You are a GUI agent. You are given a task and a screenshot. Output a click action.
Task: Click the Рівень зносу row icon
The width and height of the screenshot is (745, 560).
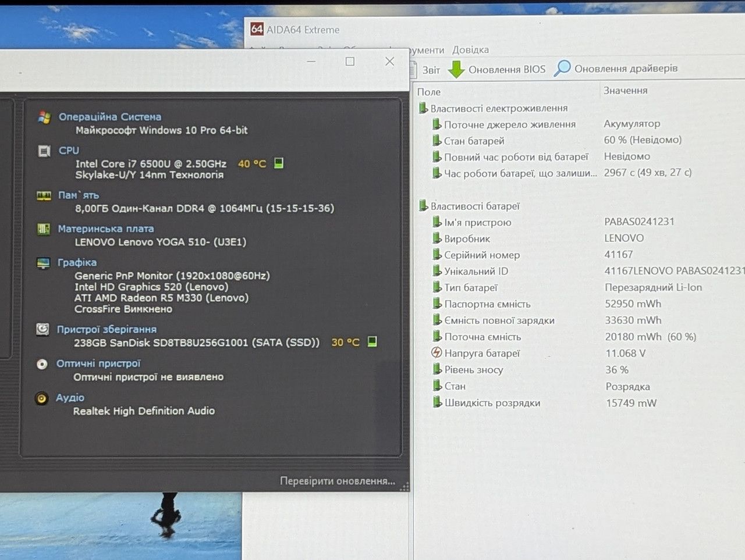[x=437, y=369]
